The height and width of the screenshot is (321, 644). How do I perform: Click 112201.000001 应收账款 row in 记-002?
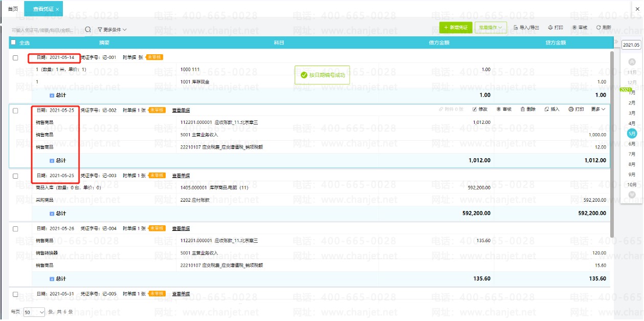[219, 122]
